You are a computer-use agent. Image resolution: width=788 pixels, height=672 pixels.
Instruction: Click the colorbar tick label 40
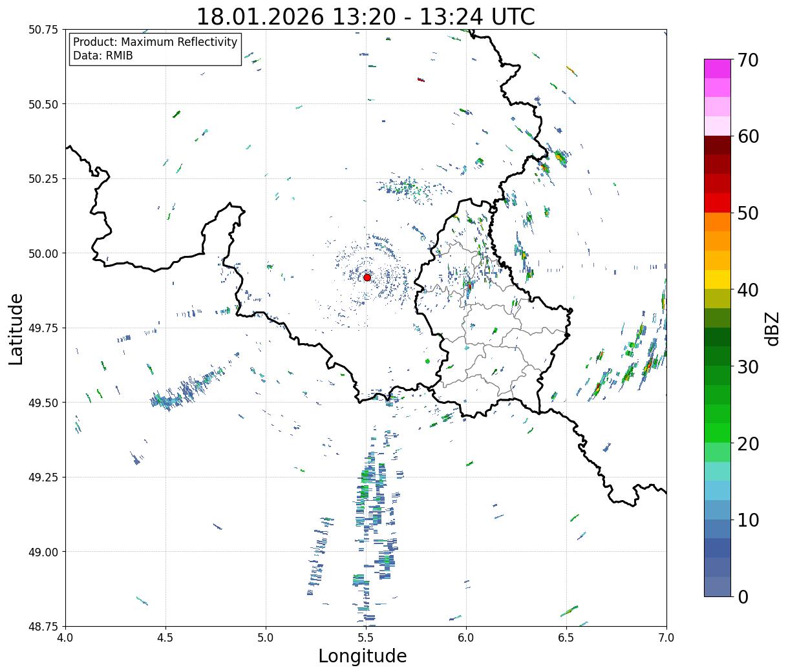click(x=748, y=290)
